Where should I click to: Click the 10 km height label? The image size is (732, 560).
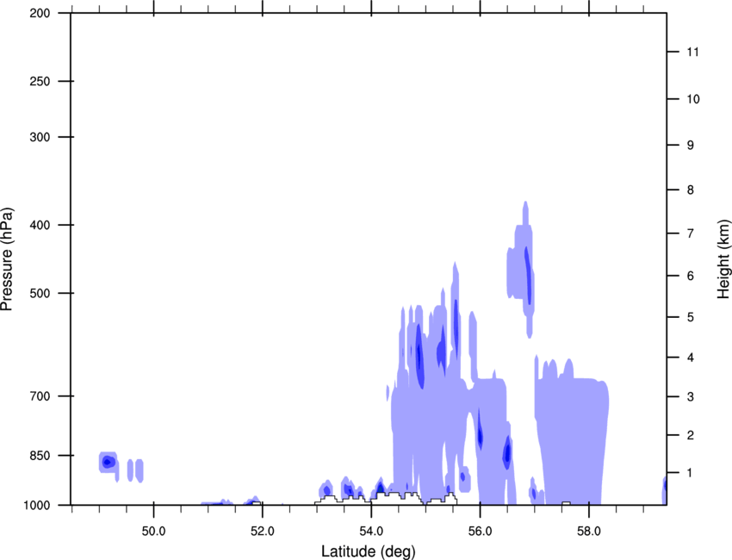click(x=693, y=99)
